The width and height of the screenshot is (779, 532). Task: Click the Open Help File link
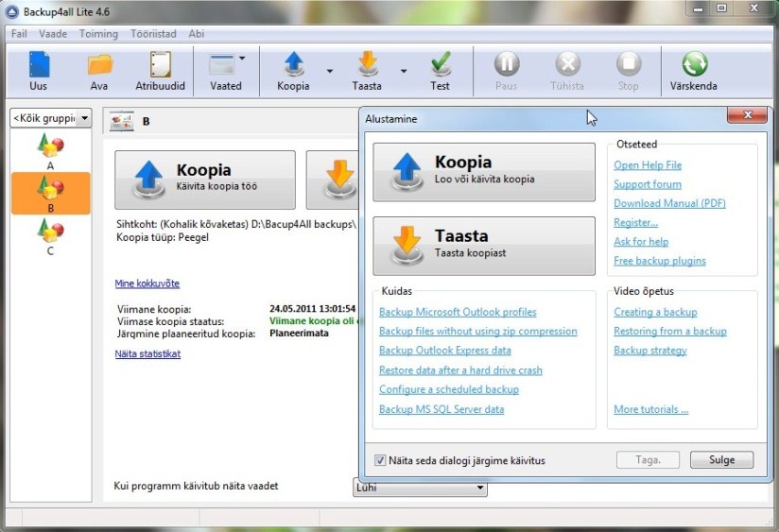tap(648, 165)
